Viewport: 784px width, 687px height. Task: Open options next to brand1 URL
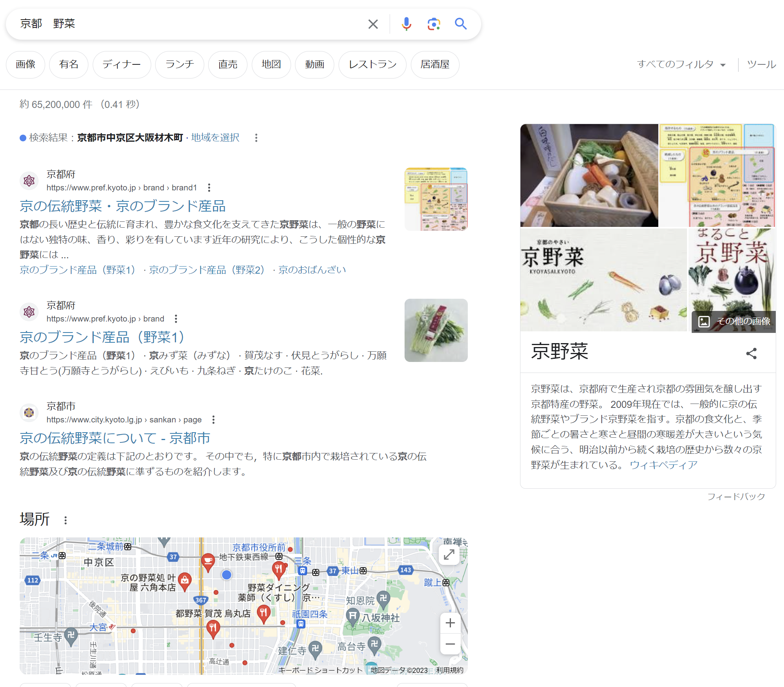coord(209,188)
